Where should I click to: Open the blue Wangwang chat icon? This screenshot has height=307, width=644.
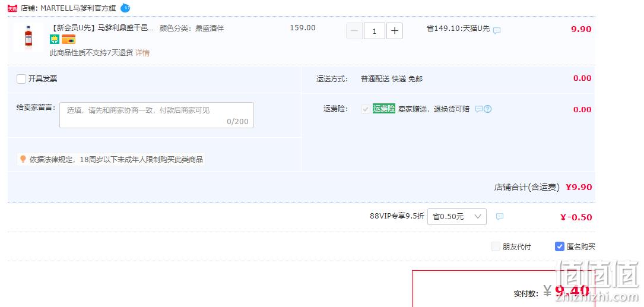pos(125,8)
